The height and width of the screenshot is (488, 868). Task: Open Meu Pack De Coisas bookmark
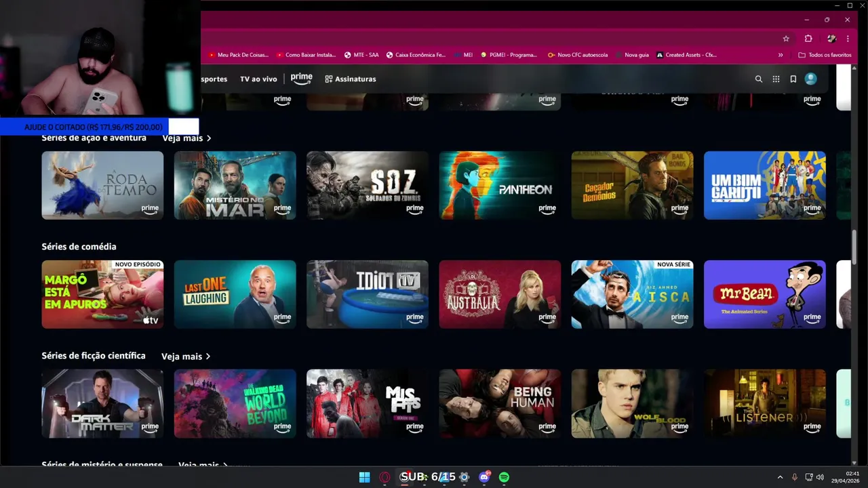238,55
